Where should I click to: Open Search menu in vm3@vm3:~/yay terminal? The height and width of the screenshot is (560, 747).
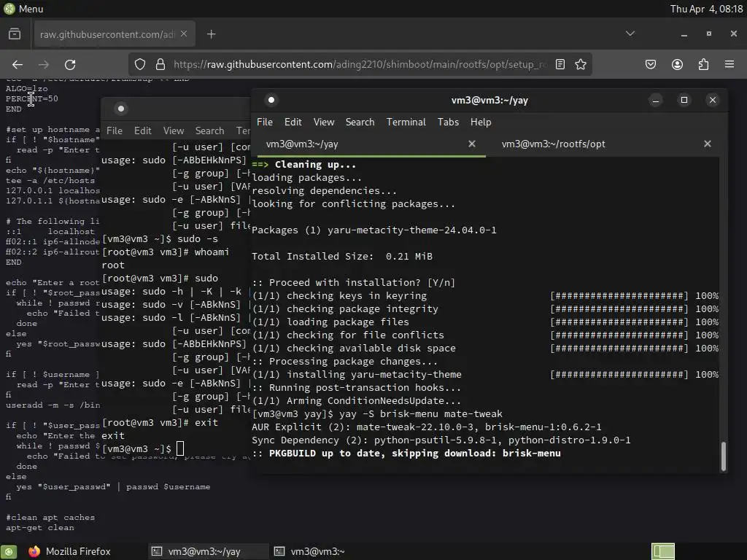click(x=360, y=122)
